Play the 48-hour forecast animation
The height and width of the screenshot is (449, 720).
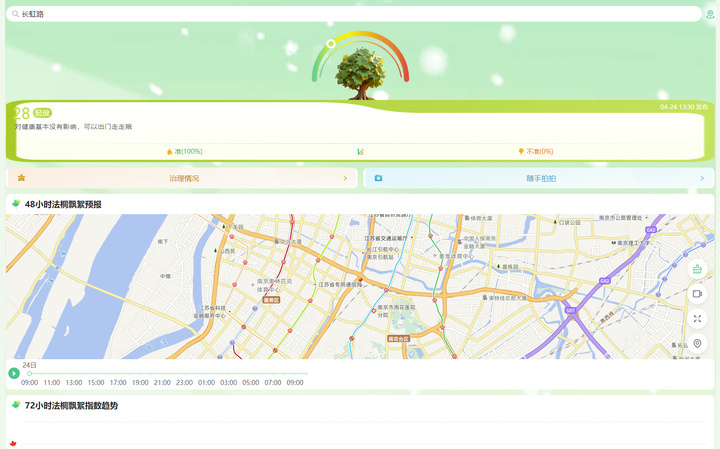tap(14, 373)
